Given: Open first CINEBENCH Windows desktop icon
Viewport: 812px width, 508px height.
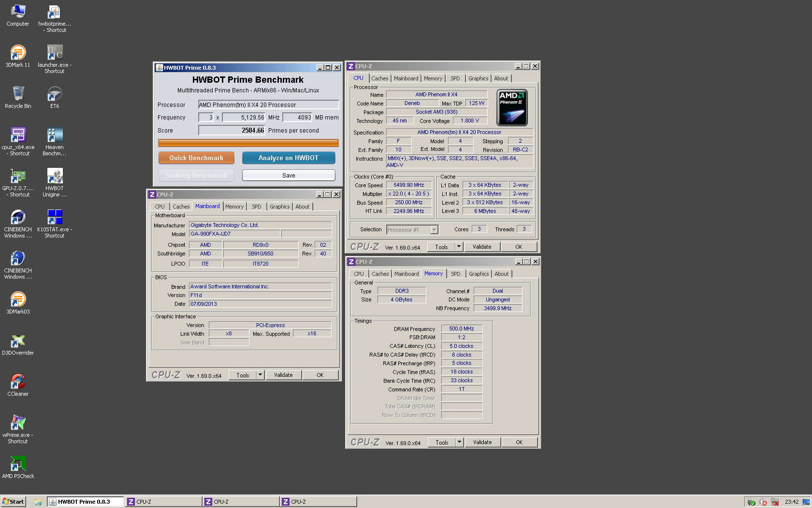Looking at the screenshot, I should coord(18,224).
